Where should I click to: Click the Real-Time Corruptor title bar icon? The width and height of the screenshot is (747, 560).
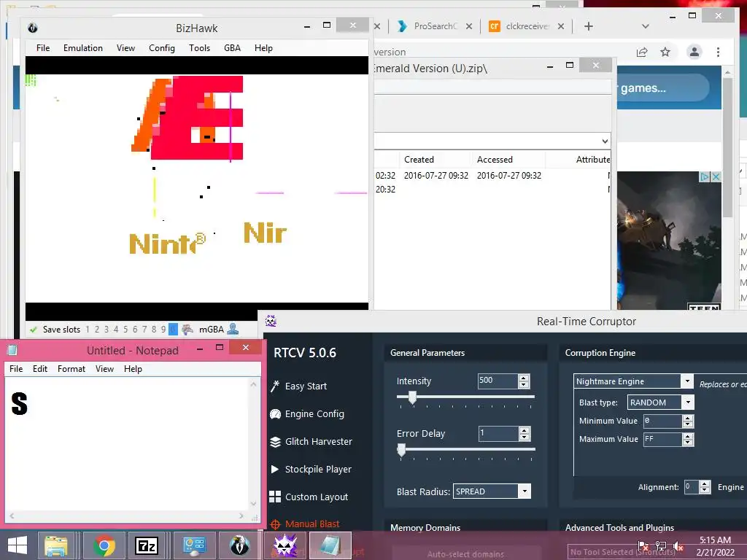[271, 321]
